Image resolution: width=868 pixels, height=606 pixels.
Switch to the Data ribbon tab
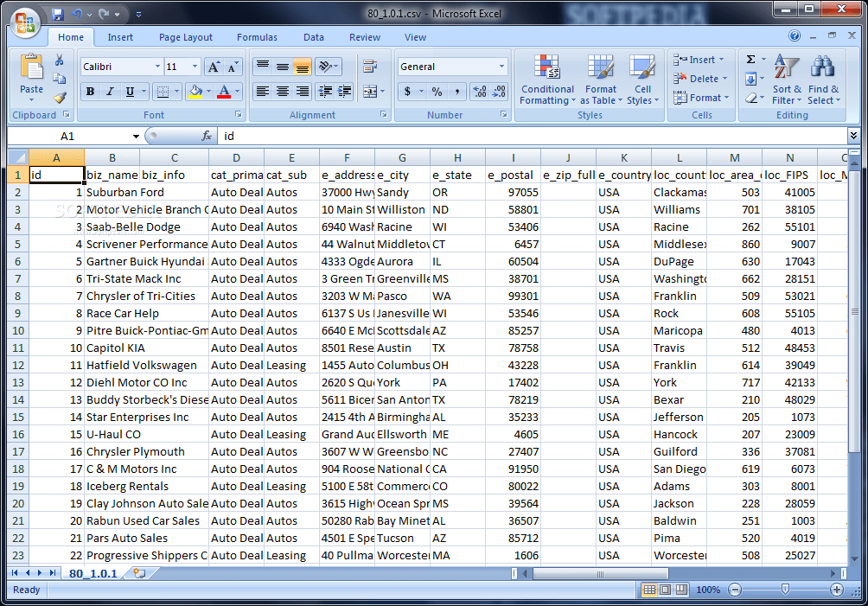click(312, 37)
